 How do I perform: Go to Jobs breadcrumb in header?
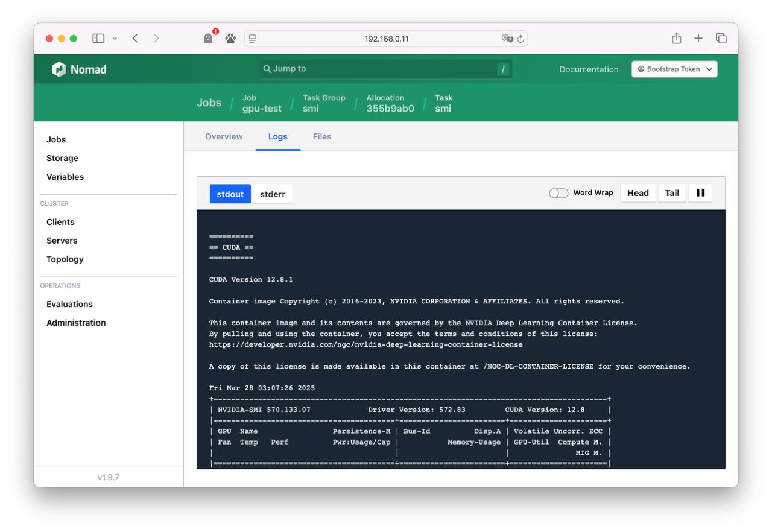click(x=209, y=103)
